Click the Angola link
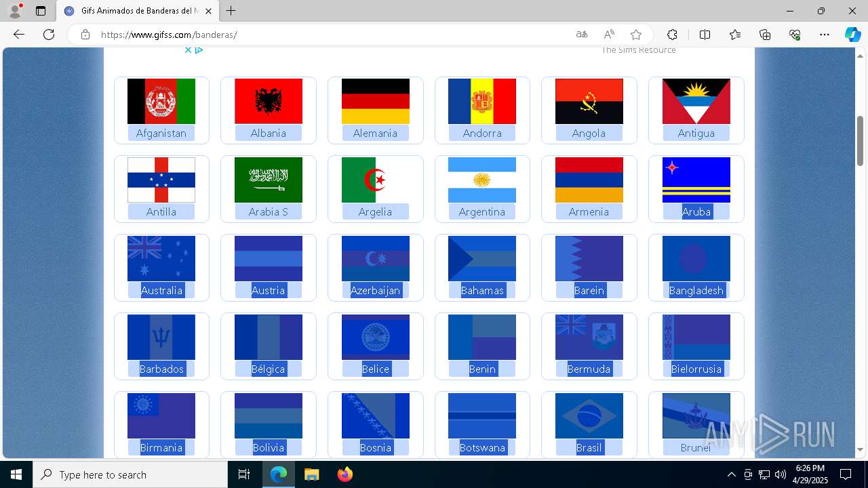Image resolution: width=868 pixels, height=488 pixels. [x=589, y=133]
